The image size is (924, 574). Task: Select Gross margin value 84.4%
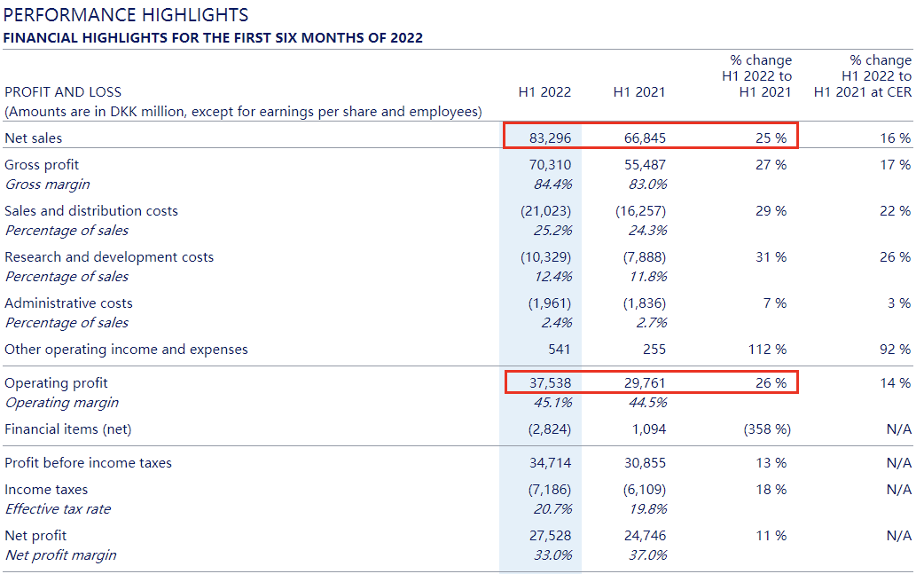(552, 185)
